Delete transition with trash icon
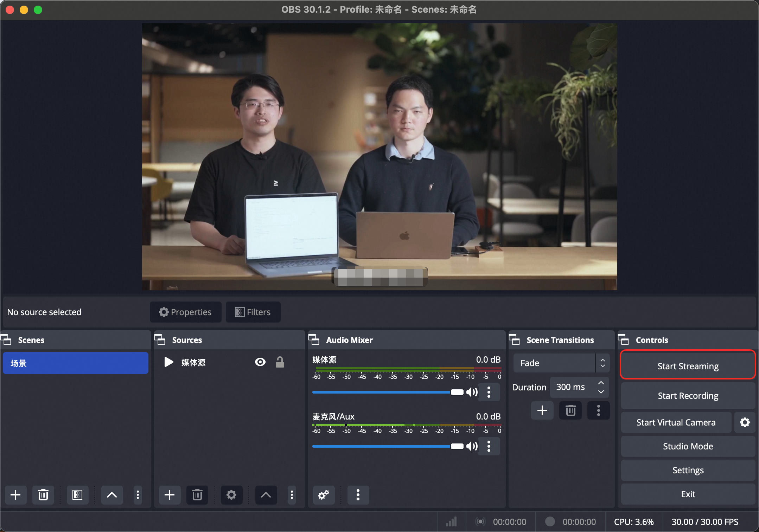This screenshot has width=759, height=532. [570, 410]
